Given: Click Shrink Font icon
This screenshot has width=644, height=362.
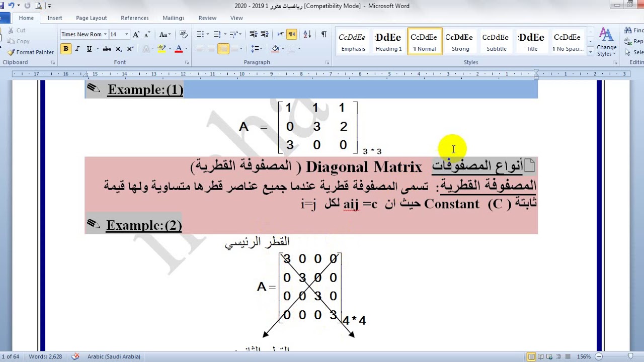Looking at the screenshot, I should pos(147,34).
